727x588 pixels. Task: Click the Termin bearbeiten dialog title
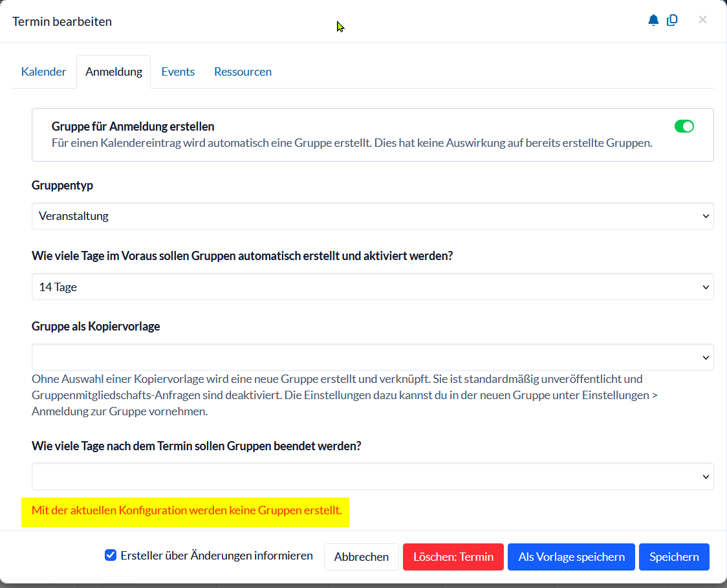62,22
